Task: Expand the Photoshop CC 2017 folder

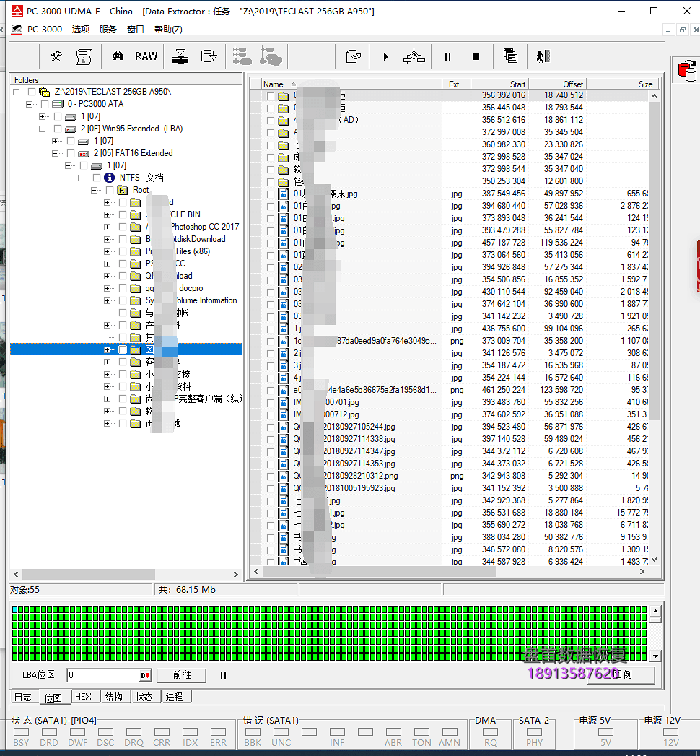Action: (x=108, y=227)
